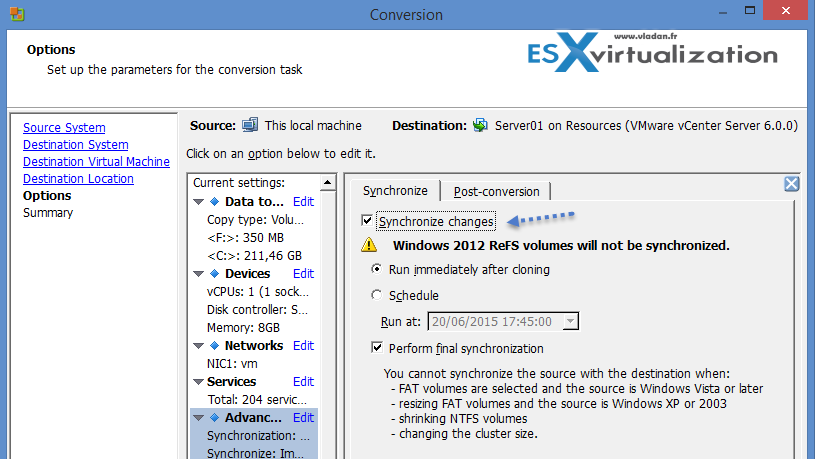Click Edit next to Advanced options
815x459 pixels.
303,417
